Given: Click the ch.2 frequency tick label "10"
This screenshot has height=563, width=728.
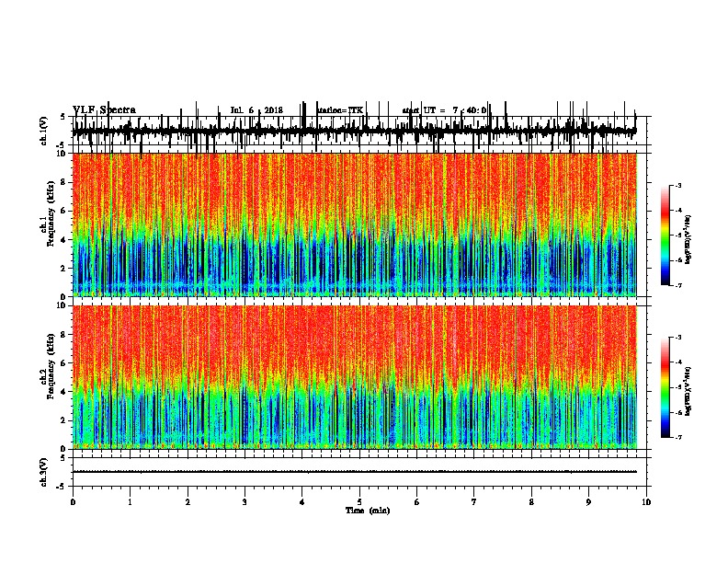Looking at the screenshot, I should pyautogui.click(x=62, y=305).
